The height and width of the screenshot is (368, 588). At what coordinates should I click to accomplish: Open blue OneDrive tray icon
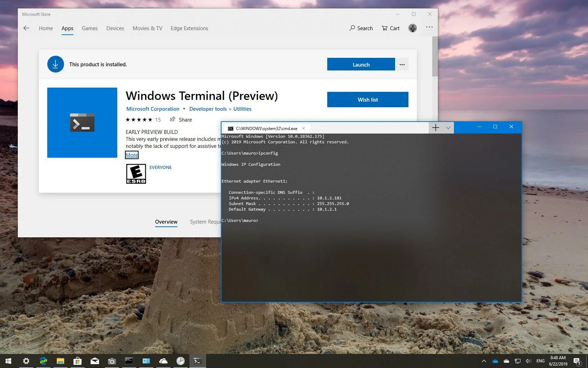(x=495, y=361)
